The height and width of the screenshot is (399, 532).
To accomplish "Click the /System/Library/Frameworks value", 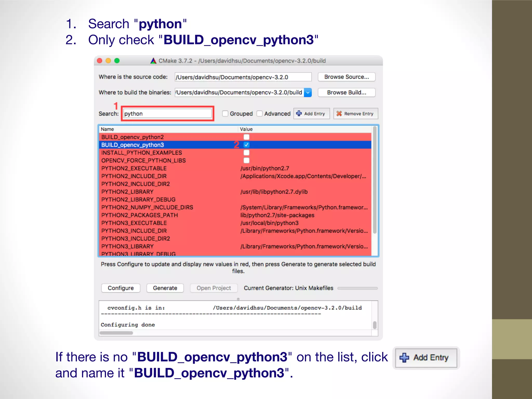I will (x=304, y=207).
